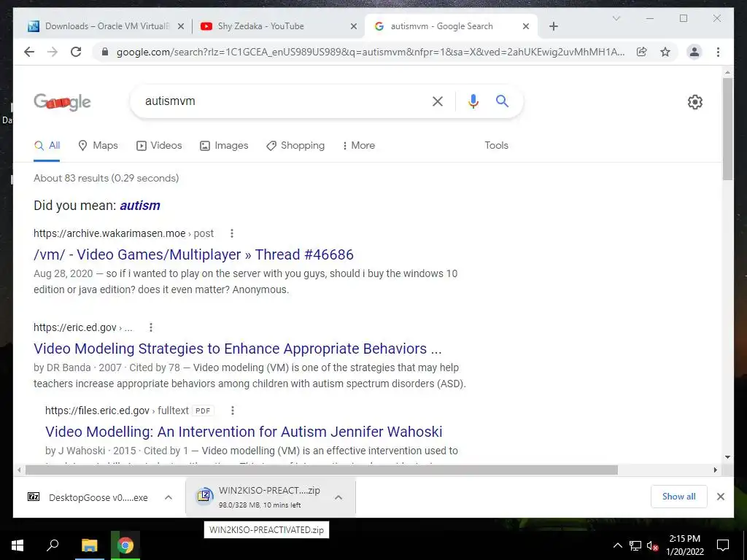Viewport: 747px width, 560px height.
Task: Switch to the Shy Zedaka YouTube tab
Action: click(x=279, y=26)
